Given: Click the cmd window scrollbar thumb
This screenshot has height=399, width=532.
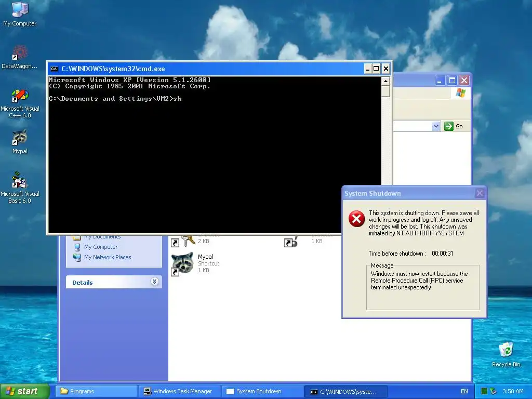Looking at the screenshot, I should coord(385,91).
